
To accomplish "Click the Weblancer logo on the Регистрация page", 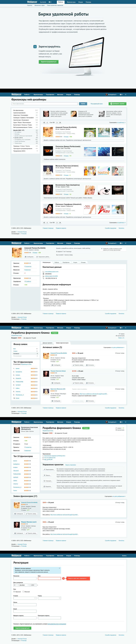I will pyautogui.click(x=16, y=556).
